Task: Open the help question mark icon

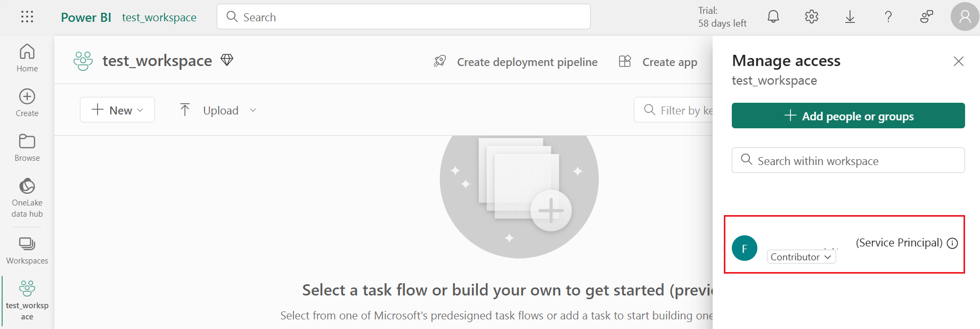Action: point(888,17)
